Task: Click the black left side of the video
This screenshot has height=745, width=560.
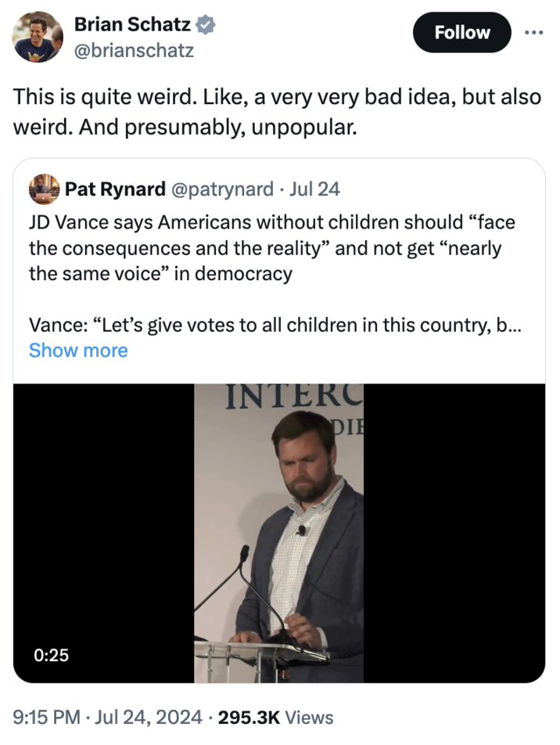Action: (103, 509)
